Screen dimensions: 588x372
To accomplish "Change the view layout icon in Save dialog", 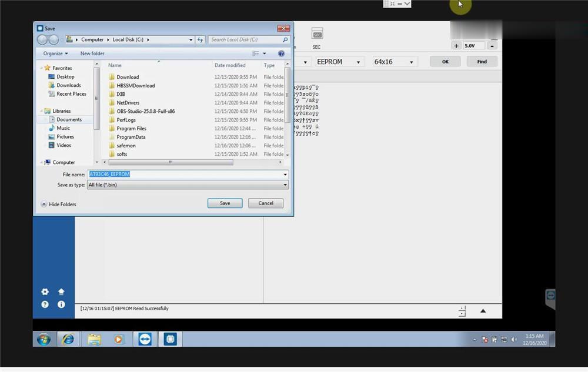I will (256, 53).
